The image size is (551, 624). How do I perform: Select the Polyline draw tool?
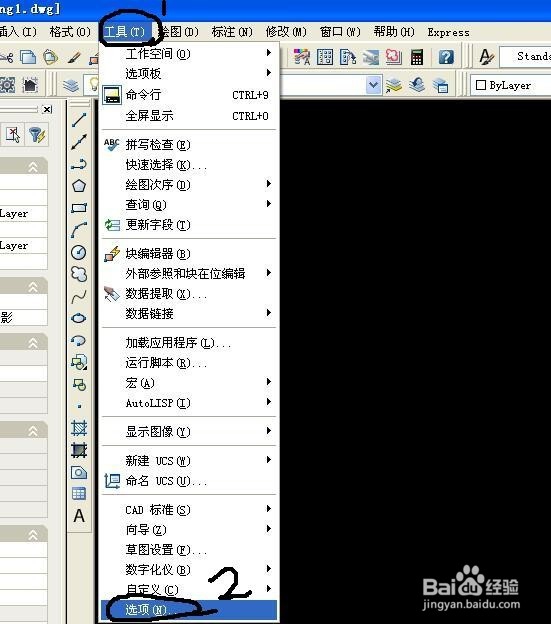tap(79, 164)
